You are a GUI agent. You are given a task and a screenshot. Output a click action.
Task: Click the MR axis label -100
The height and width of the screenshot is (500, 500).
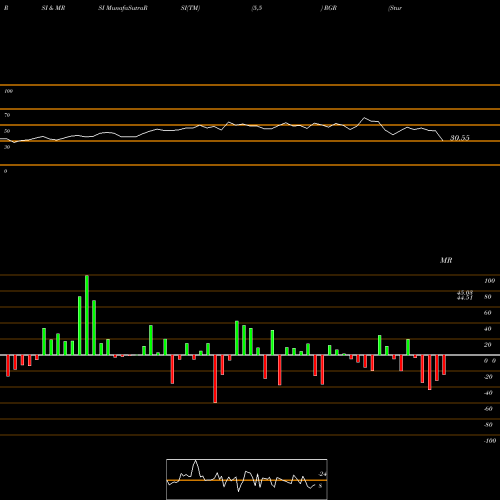490,441
